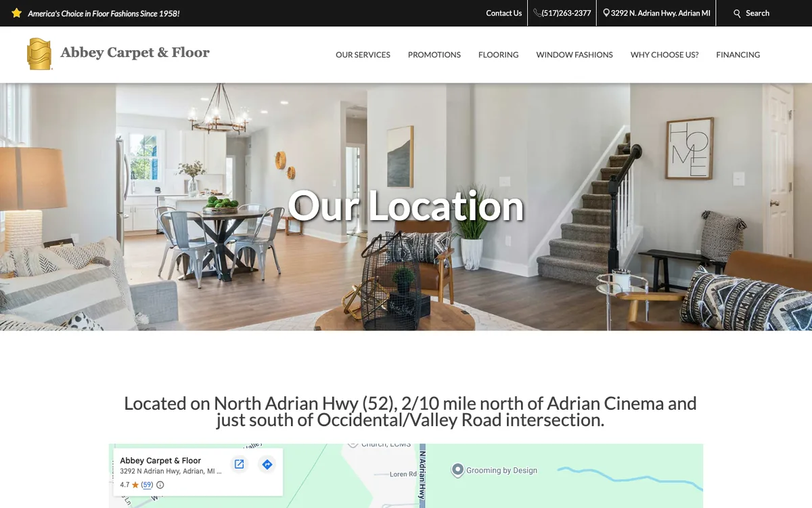This screenshot has height=508, width=812.
Task: Click the Abbey Carpet & Floor gold logo
Action: 39,54
